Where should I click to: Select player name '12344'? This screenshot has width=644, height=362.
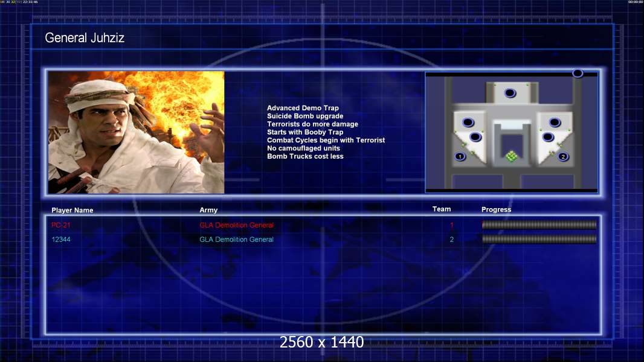point(61,240)
